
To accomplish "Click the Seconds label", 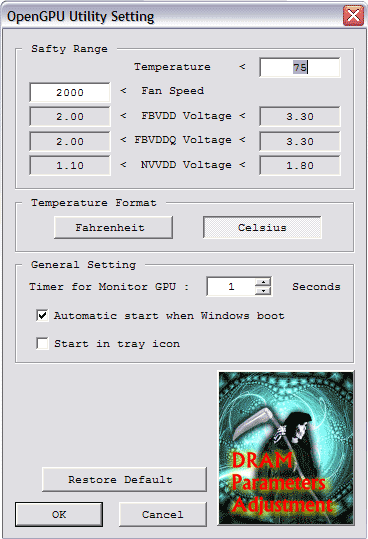I will click(316, 287).
